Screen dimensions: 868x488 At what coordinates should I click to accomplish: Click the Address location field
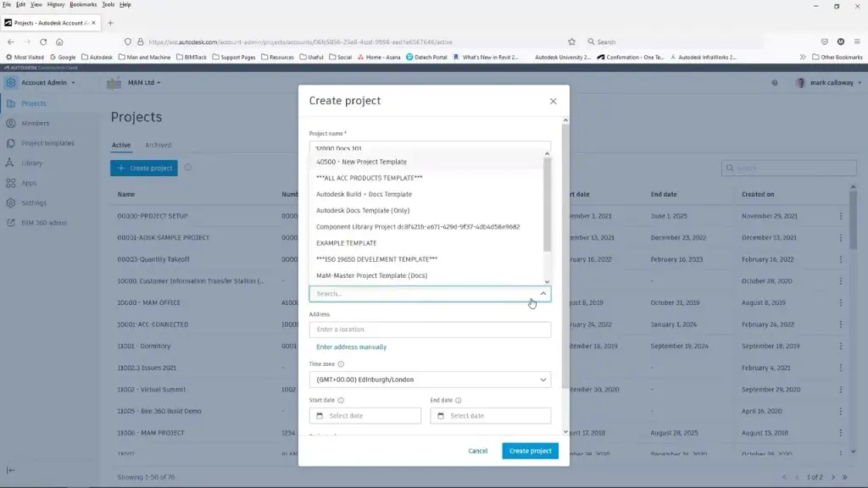(430, 330)
